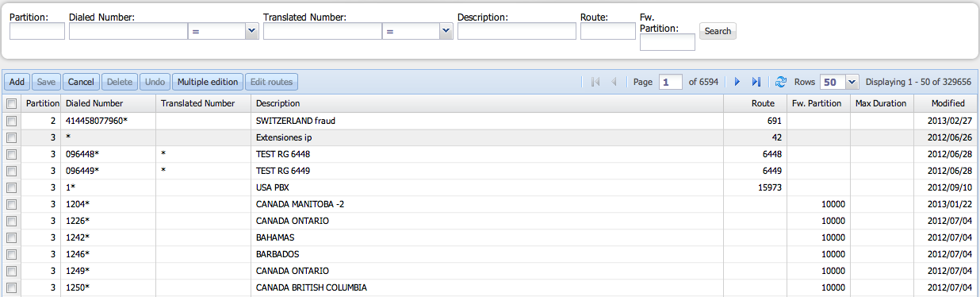Go to the previous page
The height and width of the screenshot is (297, 980).
[x=614, y=82]
